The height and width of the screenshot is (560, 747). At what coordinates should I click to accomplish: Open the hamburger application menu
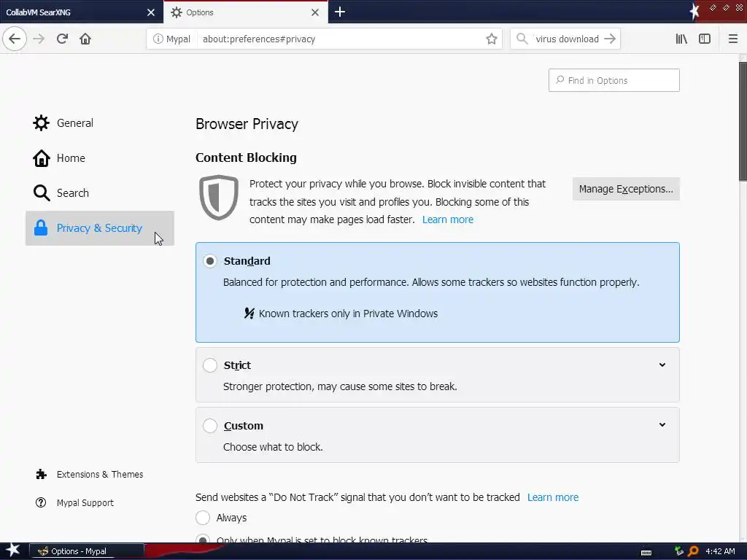coord(733,39)
